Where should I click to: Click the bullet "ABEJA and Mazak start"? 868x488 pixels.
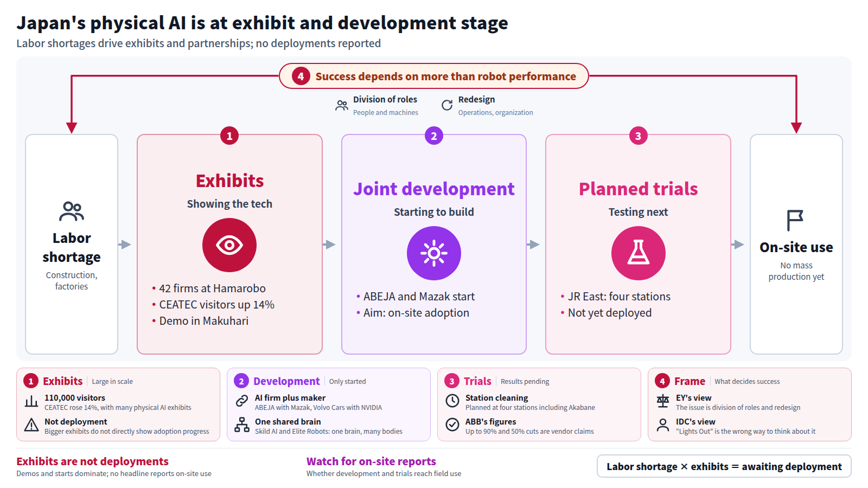tap(419, 297)
